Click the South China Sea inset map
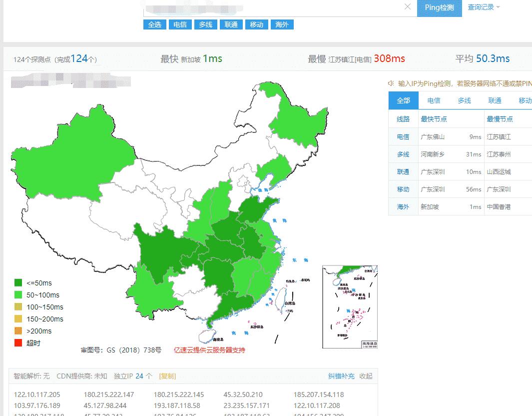 pyautogui.click(x=350, y=307)
